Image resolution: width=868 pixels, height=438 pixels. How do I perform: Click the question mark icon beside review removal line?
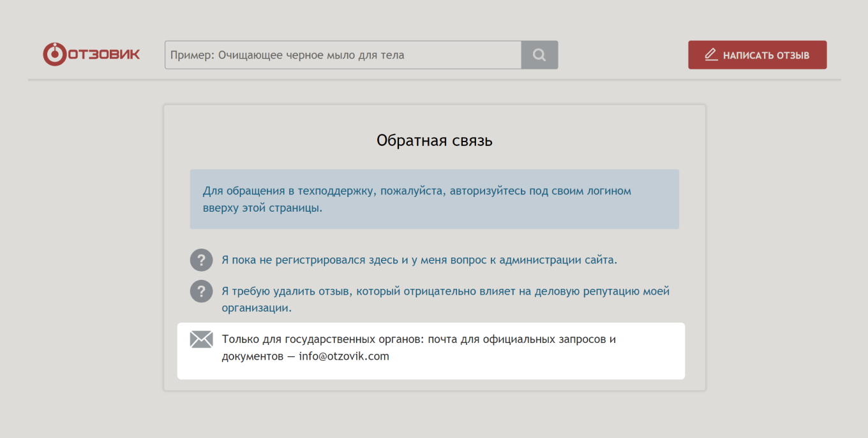pos(201,291)
